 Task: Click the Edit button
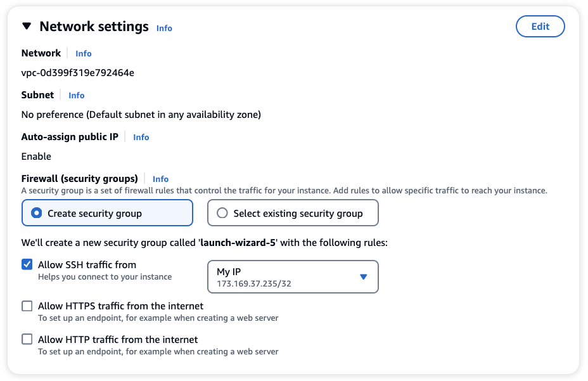pos(540,26)
